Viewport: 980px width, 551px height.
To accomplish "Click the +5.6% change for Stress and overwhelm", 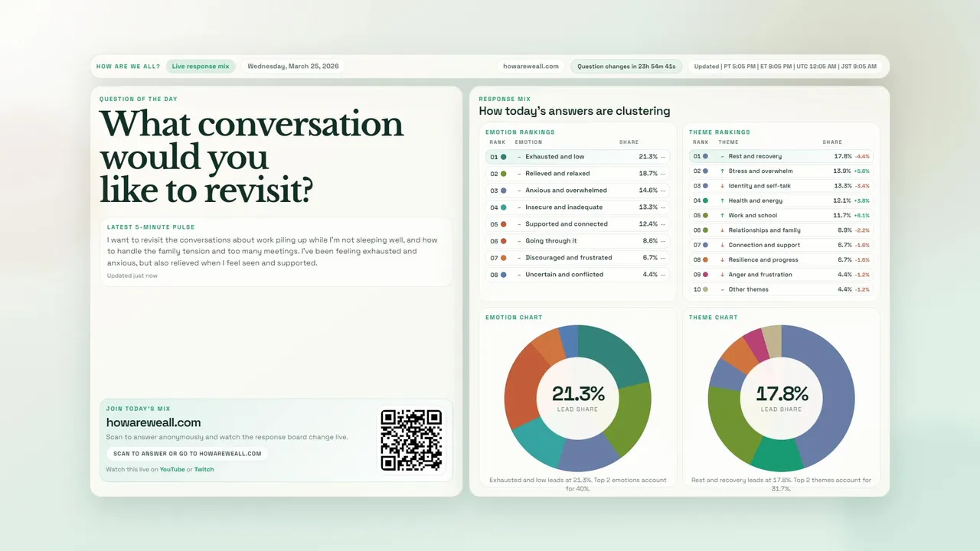I will (862, 171).
